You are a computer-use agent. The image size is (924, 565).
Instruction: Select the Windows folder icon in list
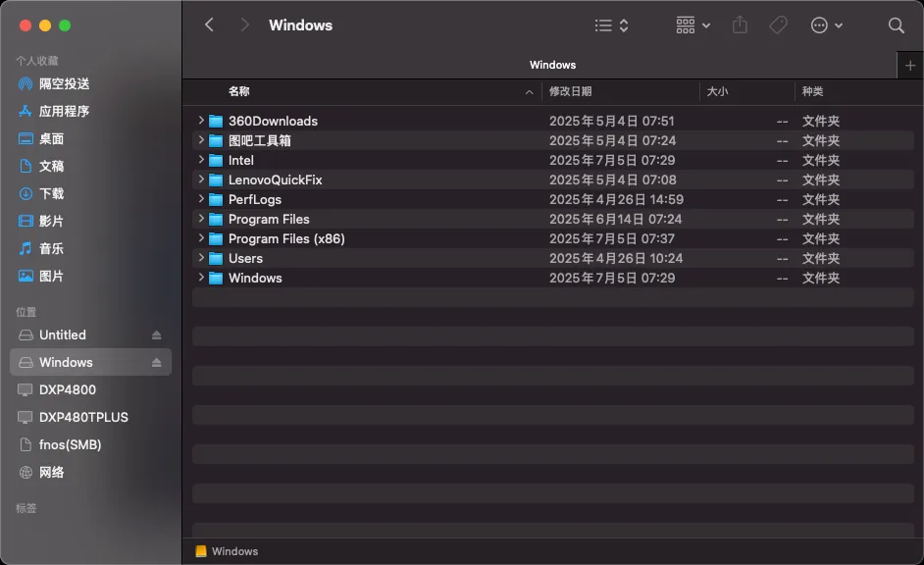click(x=216, y=278)
